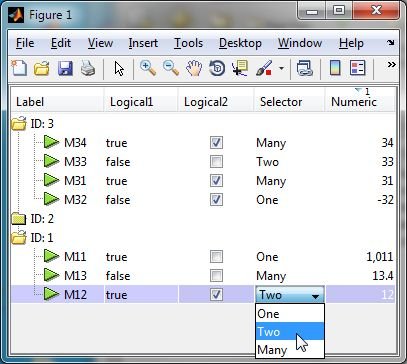The height and width of the screenshot is (364, 407).
Task: Select the Brush data tool
Action: pos(264,68)
